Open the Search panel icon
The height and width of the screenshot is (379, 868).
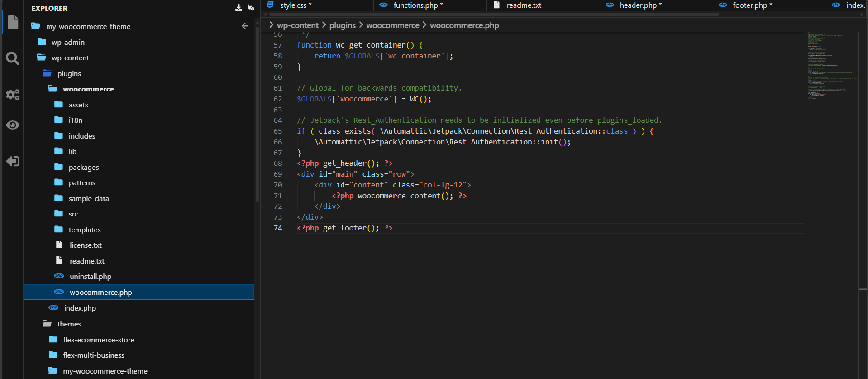coord(13,58)
